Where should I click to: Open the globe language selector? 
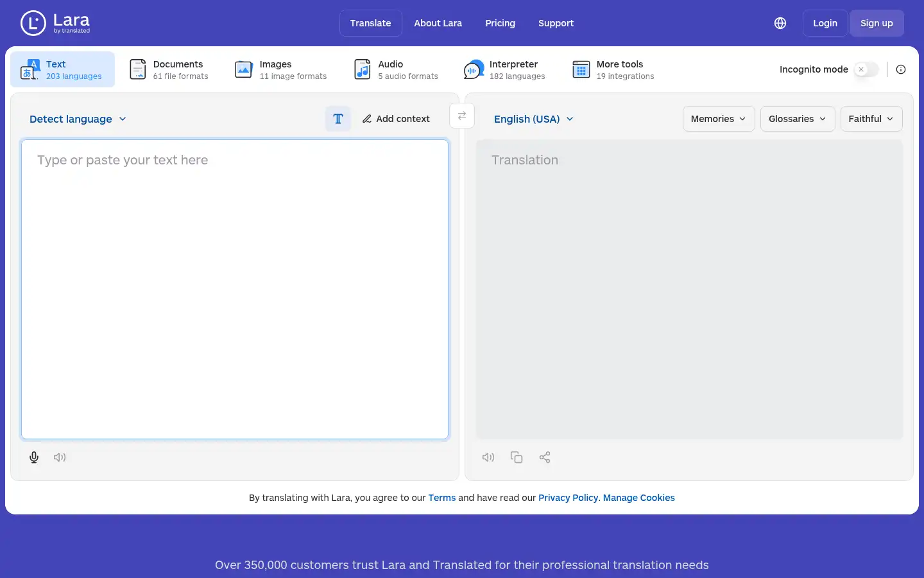pyautogui.click(x=780, y=23)
